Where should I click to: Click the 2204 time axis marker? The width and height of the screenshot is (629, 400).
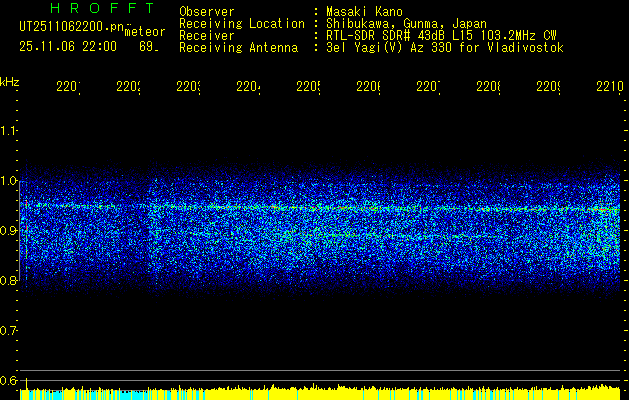(x=248, y=87)
